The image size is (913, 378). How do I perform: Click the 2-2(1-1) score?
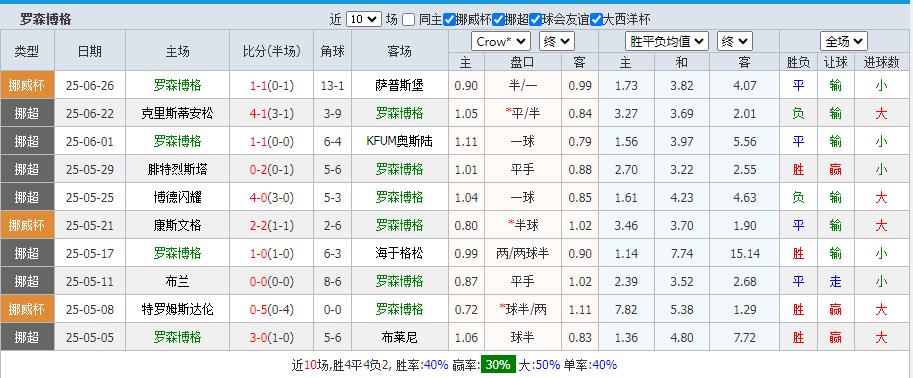coord(272,225)
